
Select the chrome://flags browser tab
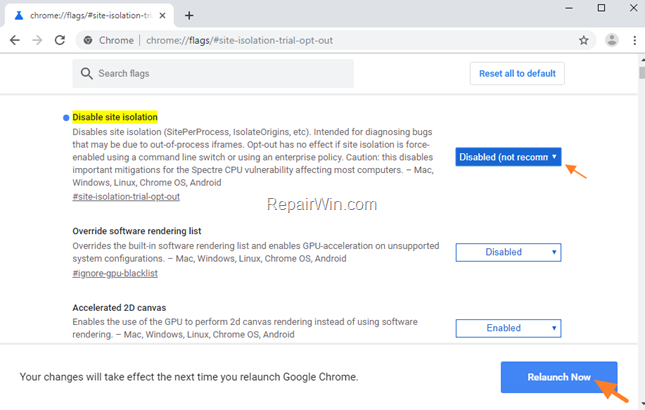[x=90, y=16]
